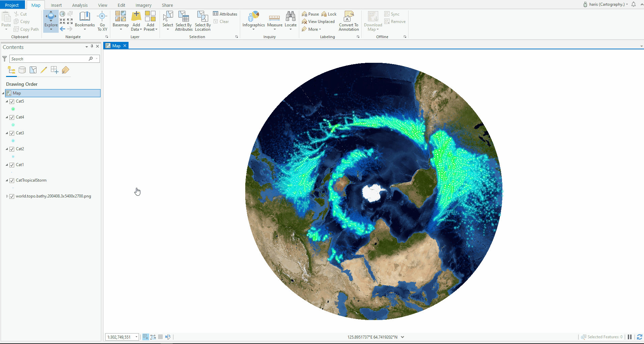Click the Go To XY tool
Image resolution: width=644 pixels, height=344 pixels.
pos(102,21)
